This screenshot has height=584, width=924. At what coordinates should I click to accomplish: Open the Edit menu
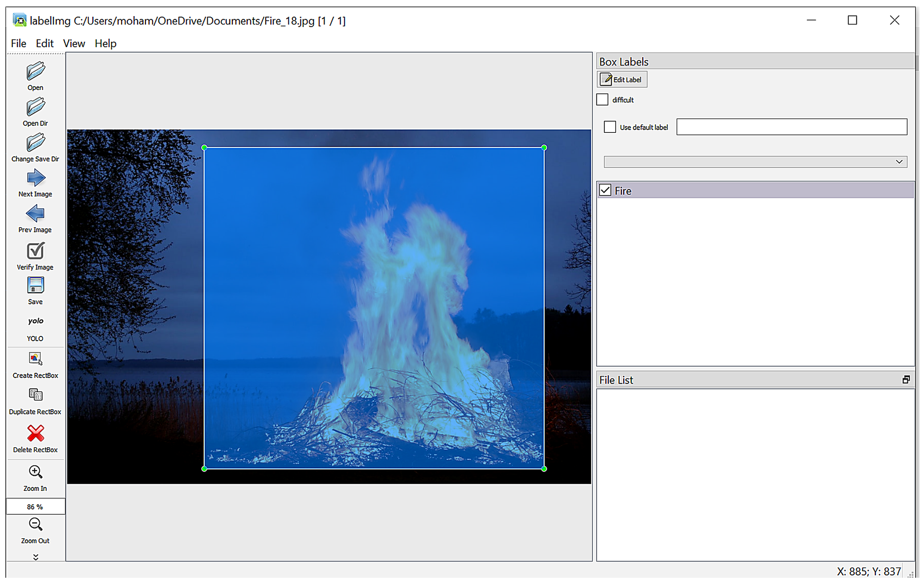[44, 43]
